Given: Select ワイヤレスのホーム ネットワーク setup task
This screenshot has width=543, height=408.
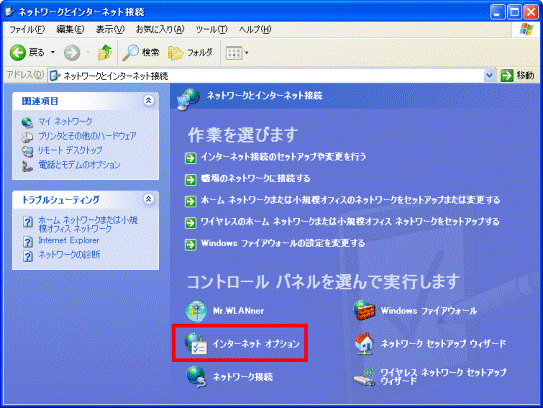Looking at the screenshot, I should [350, 222].
